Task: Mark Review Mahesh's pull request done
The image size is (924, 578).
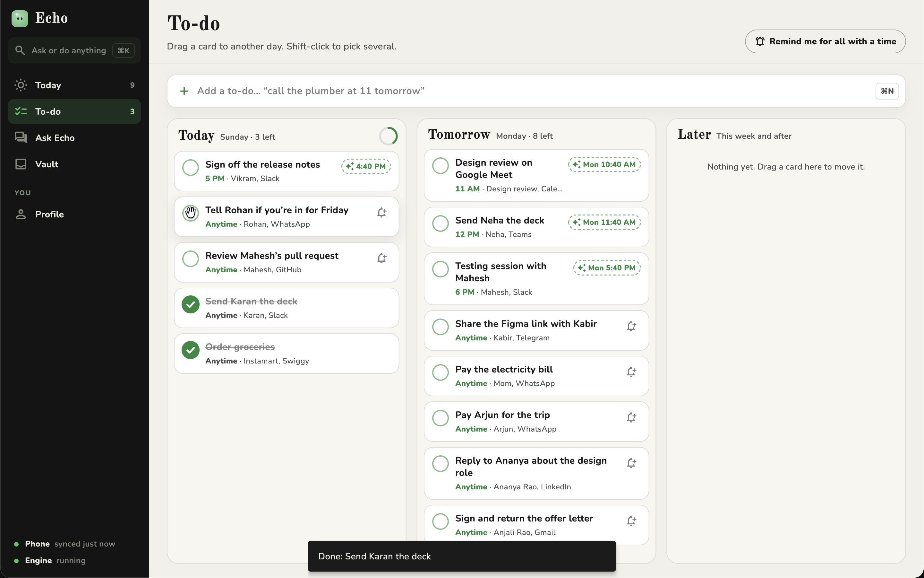Action: (191, 259)
